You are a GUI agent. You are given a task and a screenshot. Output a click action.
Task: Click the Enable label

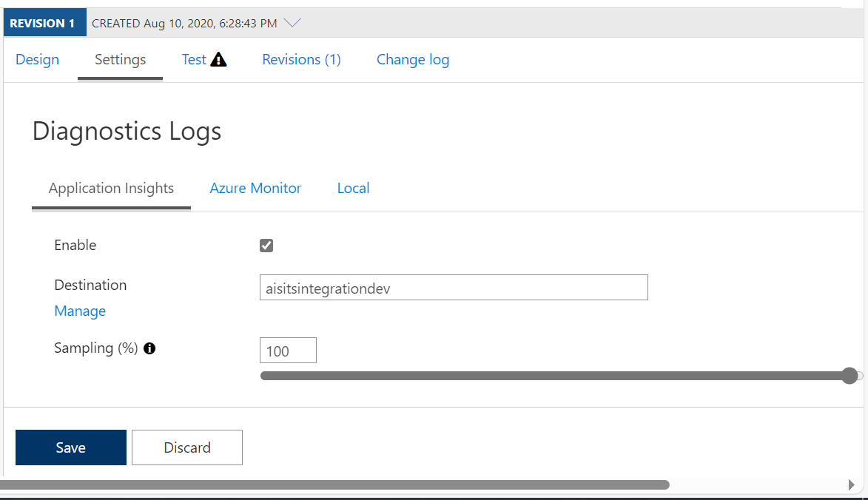[75, 245]
